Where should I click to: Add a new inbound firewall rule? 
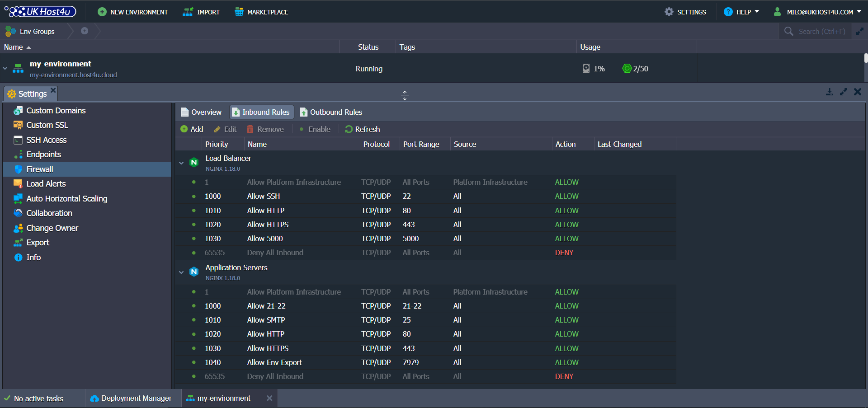(x=192, y=129)
